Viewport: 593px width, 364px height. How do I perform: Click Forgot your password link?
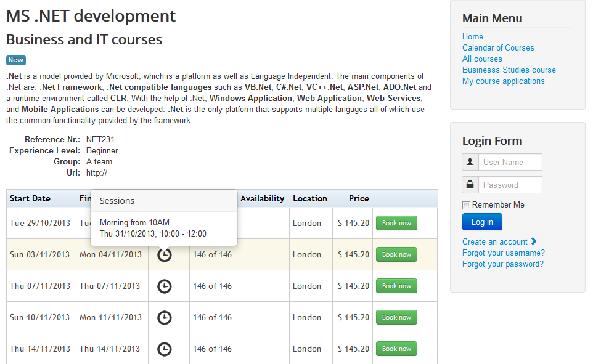503,264
